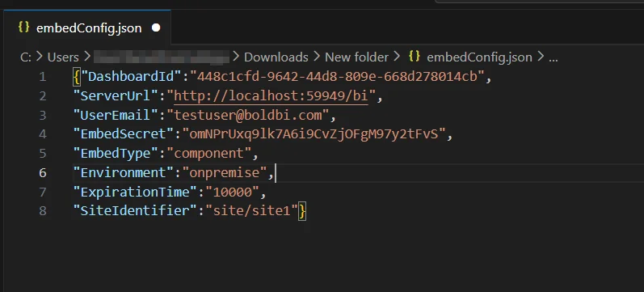The width and height of the screenshot is (644, 292).
Task: Click the JSON icon in the breadcrumb
Action: click(415, 57)
